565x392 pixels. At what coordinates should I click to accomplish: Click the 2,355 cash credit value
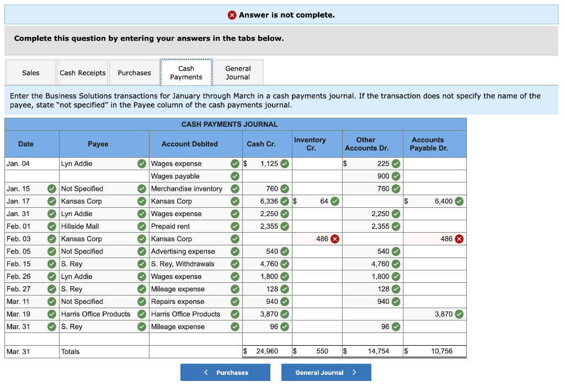pyautogui.click(x=269, y=227)
